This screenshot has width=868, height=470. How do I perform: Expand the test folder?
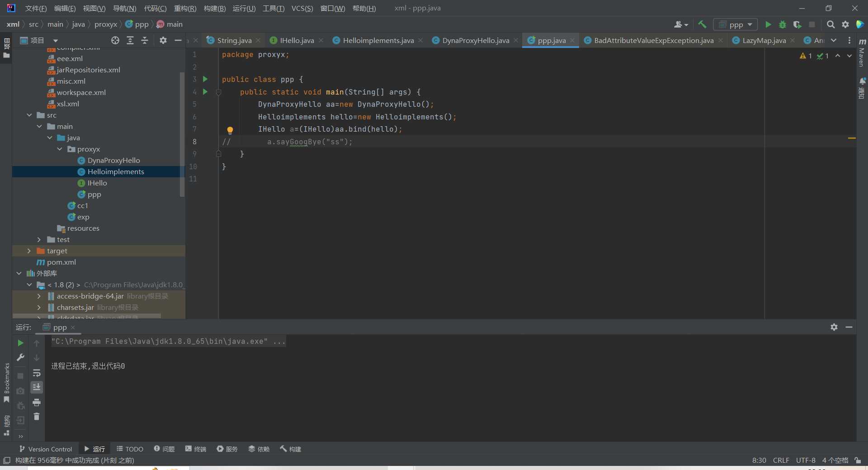click(x=39, y=239)
